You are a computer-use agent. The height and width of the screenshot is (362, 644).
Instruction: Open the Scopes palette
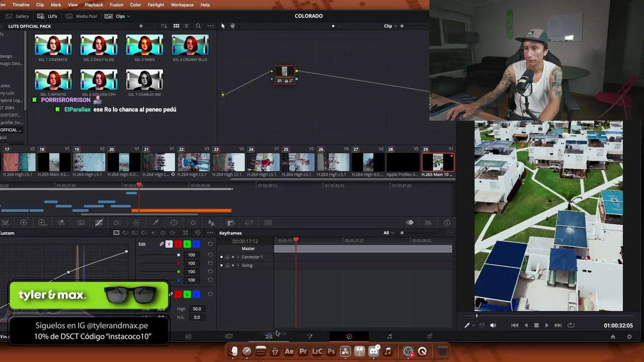point(428,223)
